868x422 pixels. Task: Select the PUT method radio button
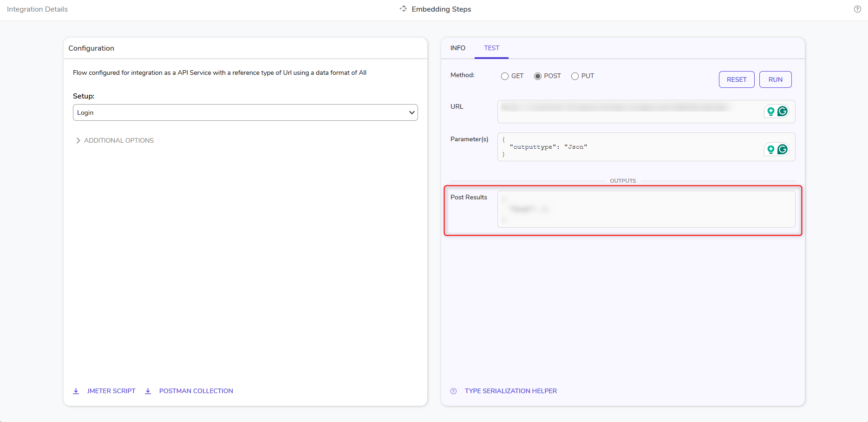(575, 76)
